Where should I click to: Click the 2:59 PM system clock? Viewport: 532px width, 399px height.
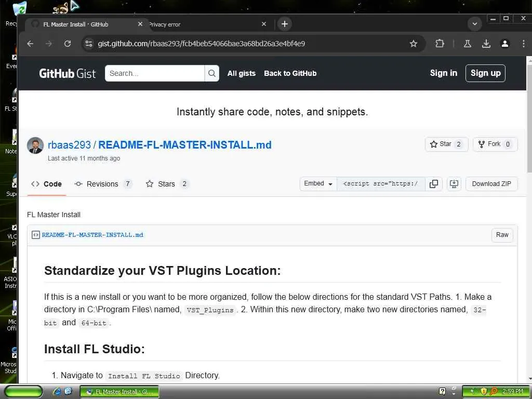pos(512,392)
